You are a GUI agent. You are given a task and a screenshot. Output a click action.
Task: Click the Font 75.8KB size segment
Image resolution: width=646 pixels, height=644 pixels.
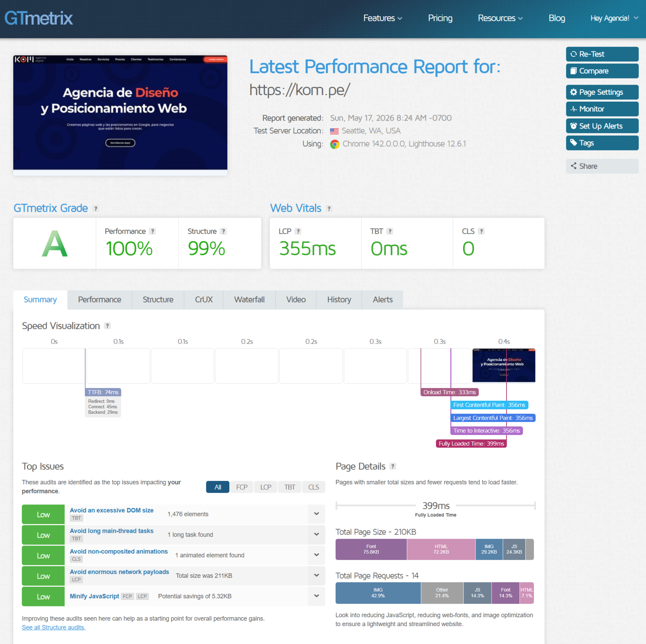coord(371,549)
